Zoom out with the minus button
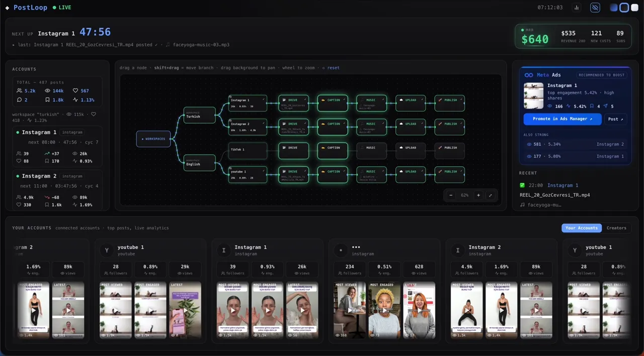This screenshot has height=356, width=644. click(451, 195)
